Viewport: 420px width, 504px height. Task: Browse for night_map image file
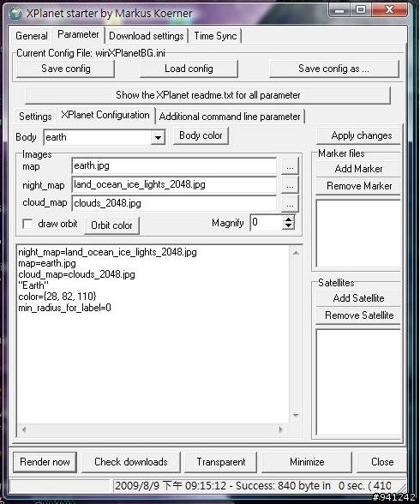point(290,184)
